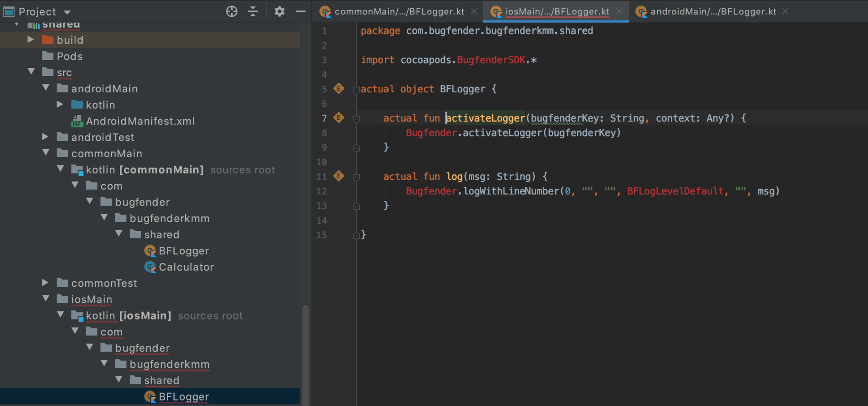This screenshot has height=406, width=868.
Task: Click the Collapse All icon in Project toolbar
Action: (x=253, y=11)
